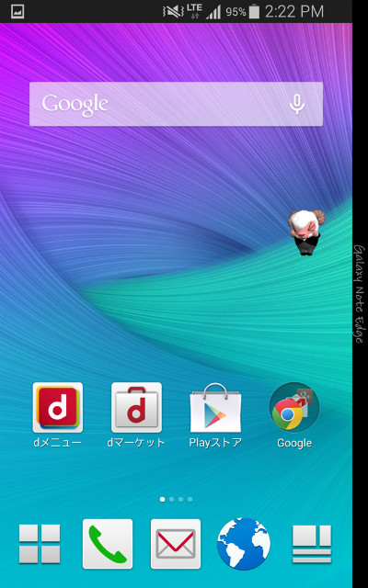Screen dimensions: 368x588
Task: Tap the Galaxy Note Edge side panel
Action: (x=360, y=294)
